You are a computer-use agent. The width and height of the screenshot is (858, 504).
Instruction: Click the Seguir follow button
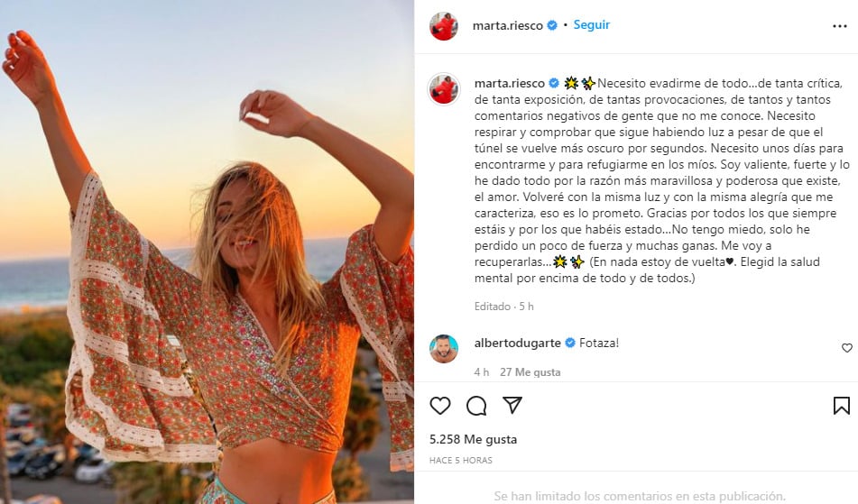[591, 25]
